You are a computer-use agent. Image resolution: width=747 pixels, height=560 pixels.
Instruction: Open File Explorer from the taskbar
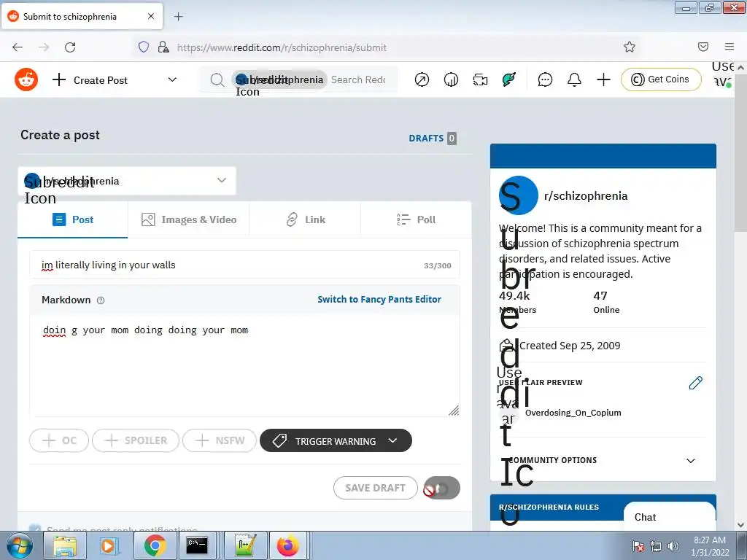tap(65, 545)
